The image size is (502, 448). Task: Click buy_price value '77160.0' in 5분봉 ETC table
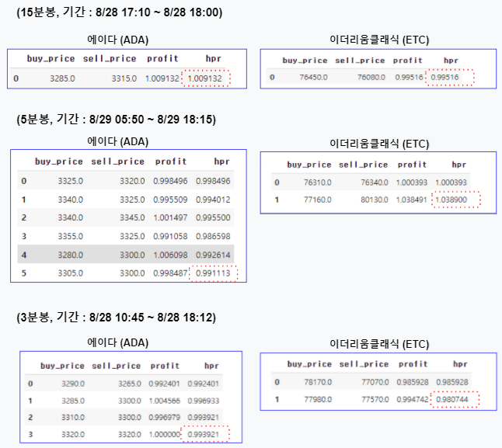(x=318, y=200)
